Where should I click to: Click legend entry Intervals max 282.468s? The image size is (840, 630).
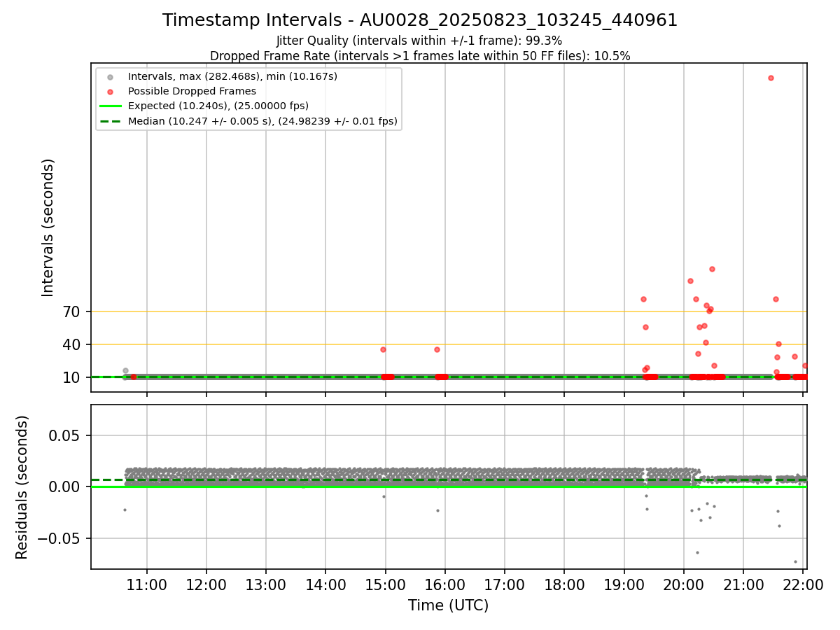click(232, 76)
